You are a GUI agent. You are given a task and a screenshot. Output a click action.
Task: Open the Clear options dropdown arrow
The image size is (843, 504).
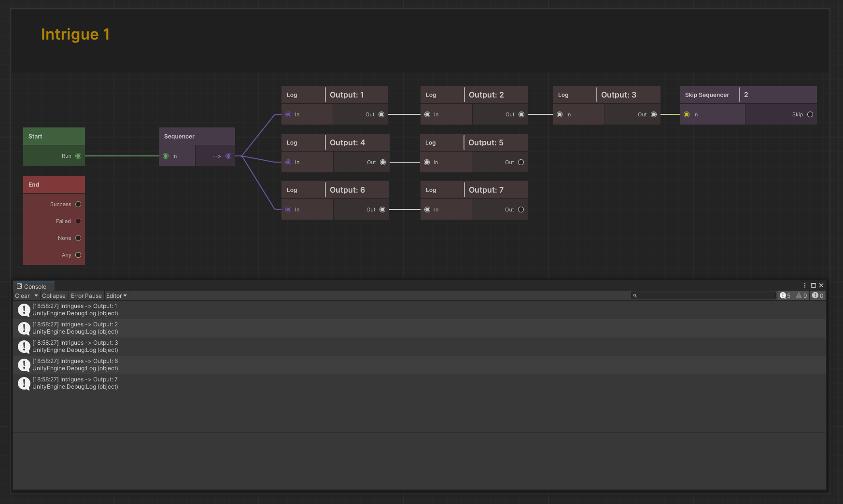coord(36,296)
